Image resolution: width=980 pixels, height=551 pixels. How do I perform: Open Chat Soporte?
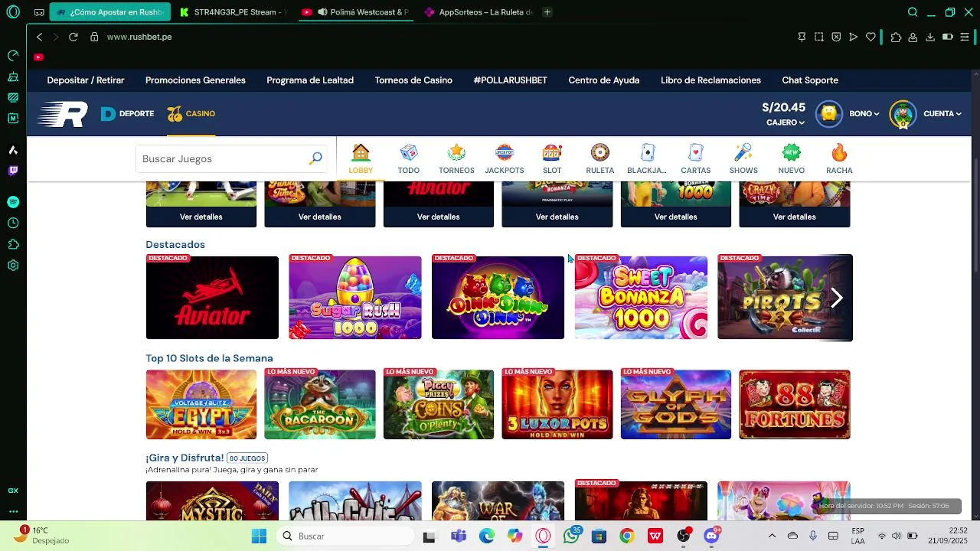coord(810,80)
